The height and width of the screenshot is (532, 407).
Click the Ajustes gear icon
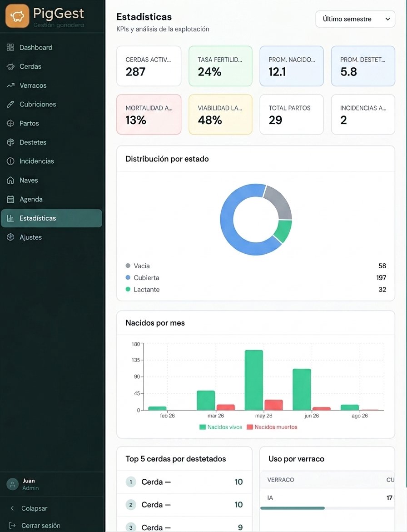[x=10, y=237]
